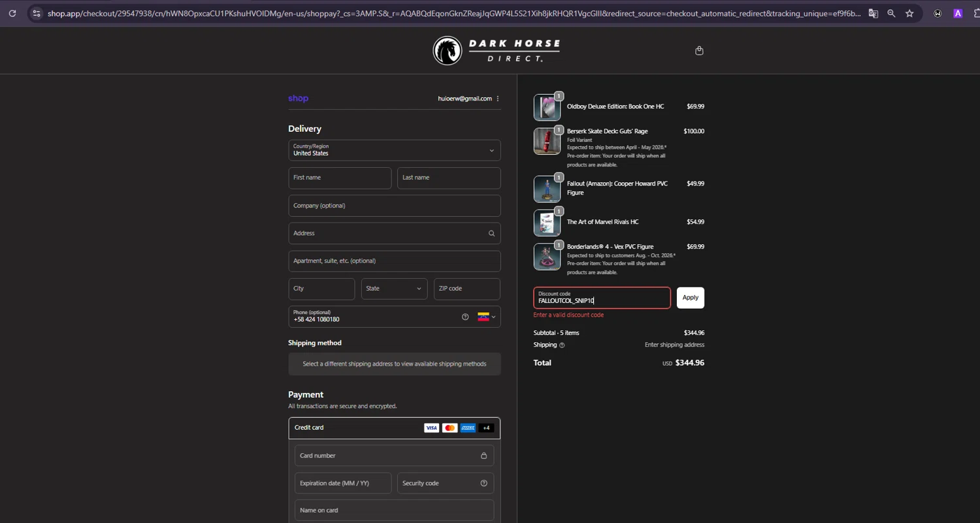The width and height of the screenshot is (980, 523).
Task: Click 'Enter a valid discount code' error
Action: coord(568,315)
